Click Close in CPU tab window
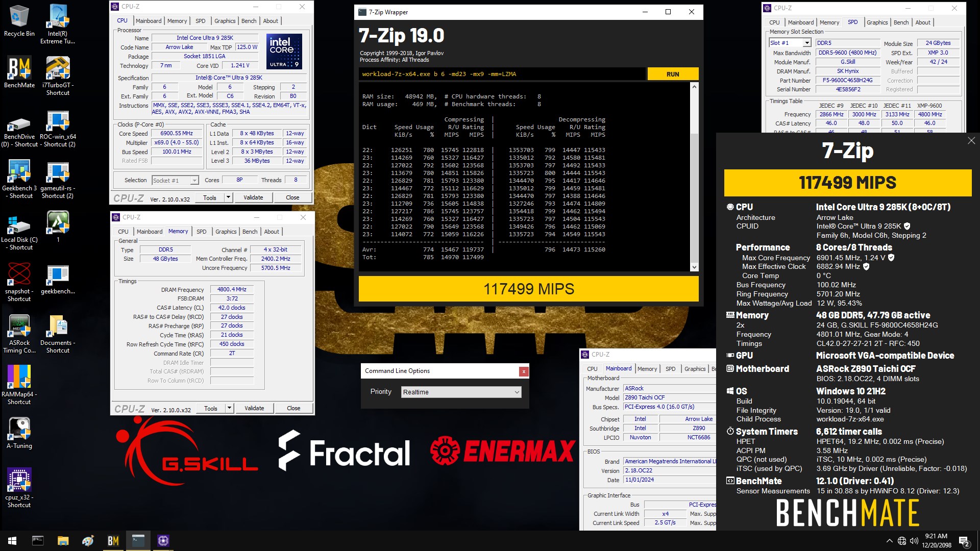980x551 pixels. pos(292,197)
